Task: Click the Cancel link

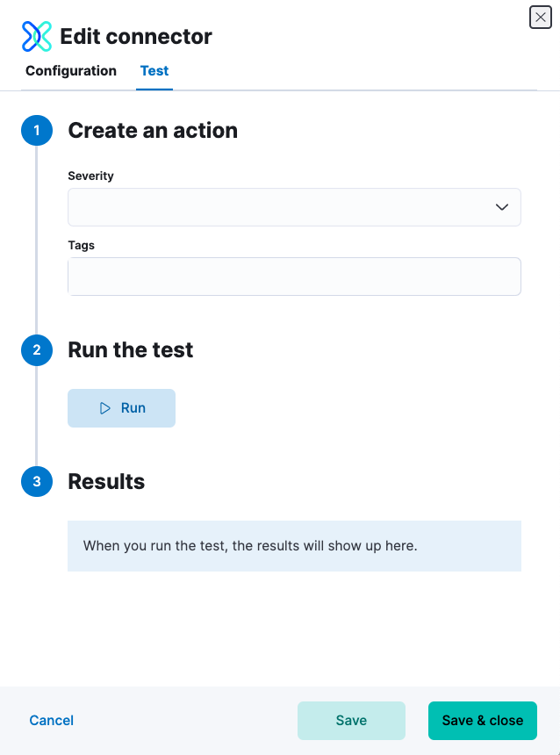Action: [51, 720]
